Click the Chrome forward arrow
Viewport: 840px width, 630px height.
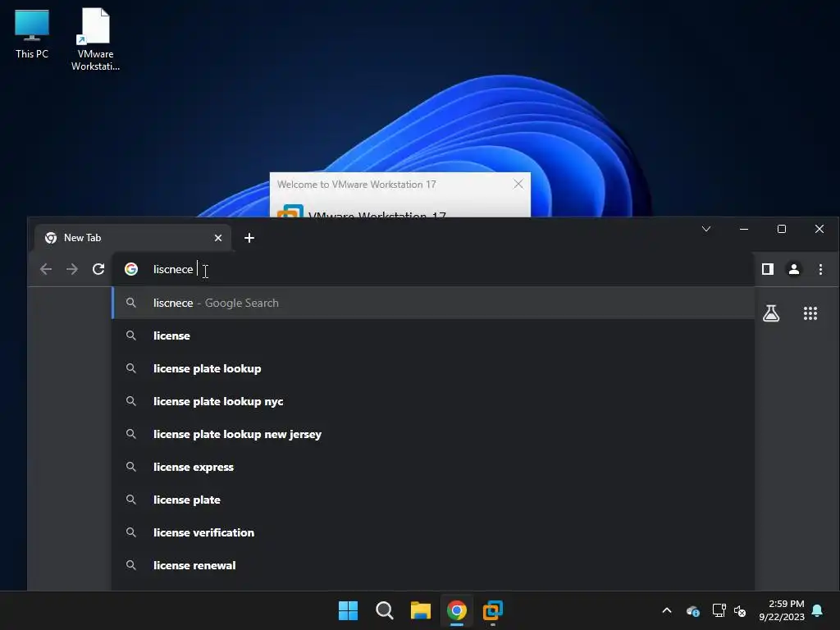(x=72, y=269)
